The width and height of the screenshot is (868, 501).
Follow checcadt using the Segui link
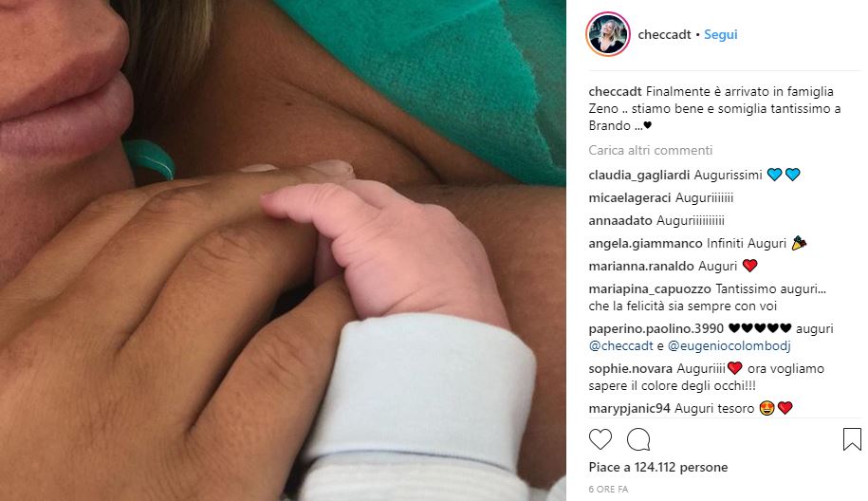click(721, 34)
